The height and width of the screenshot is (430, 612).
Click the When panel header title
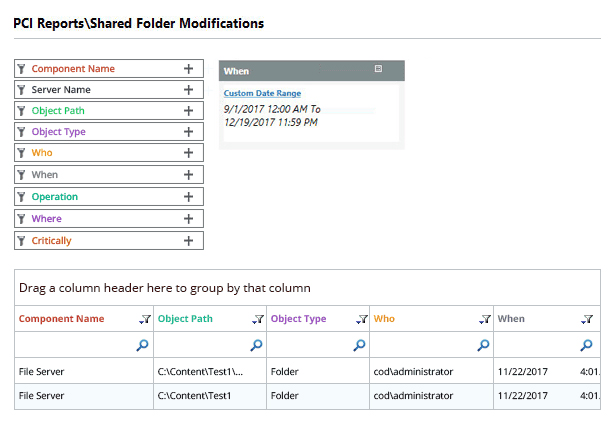[x=236, y=71]
